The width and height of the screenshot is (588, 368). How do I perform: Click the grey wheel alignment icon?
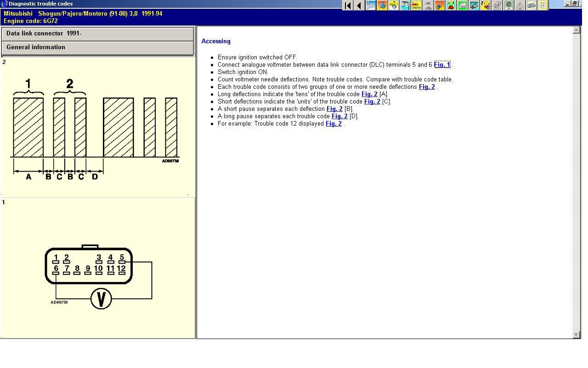coord(428,6)
